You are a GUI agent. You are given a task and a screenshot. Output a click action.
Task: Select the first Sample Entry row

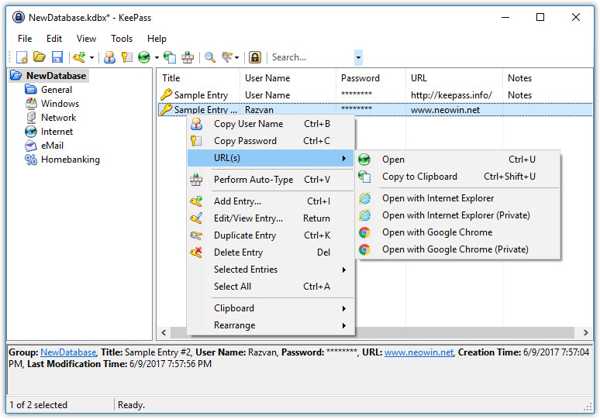pos(375,95)
